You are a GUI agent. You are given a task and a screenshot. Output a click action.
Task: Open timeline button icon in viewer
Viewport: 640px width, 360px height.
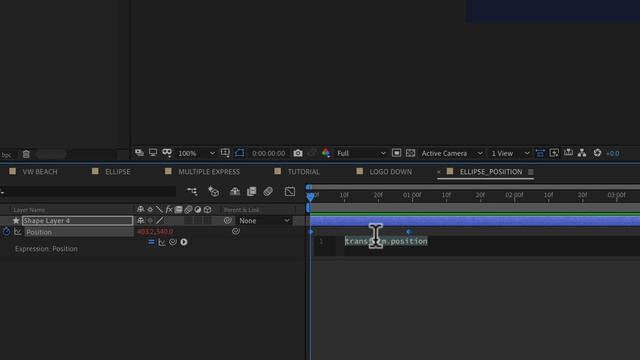568,153
